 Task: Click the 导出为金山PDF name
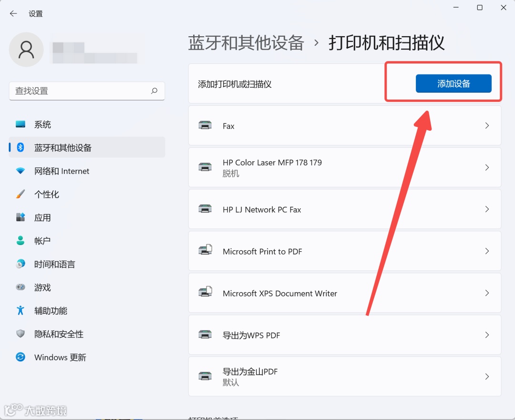(250, 372)
